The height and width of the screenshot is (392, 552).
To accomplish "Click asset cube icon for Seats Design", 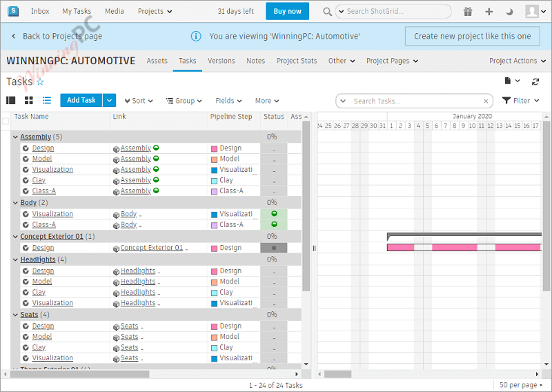I will [116, 327].
